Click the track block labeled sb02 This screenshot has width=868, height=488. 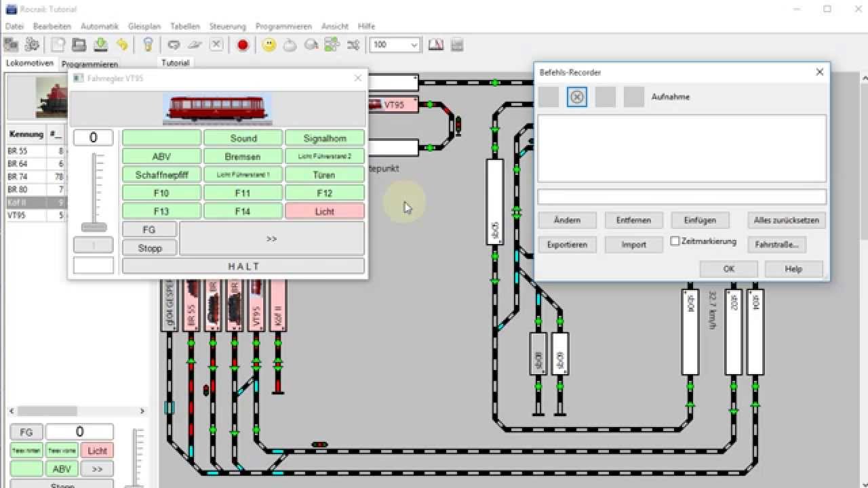[x=733, y=332]
